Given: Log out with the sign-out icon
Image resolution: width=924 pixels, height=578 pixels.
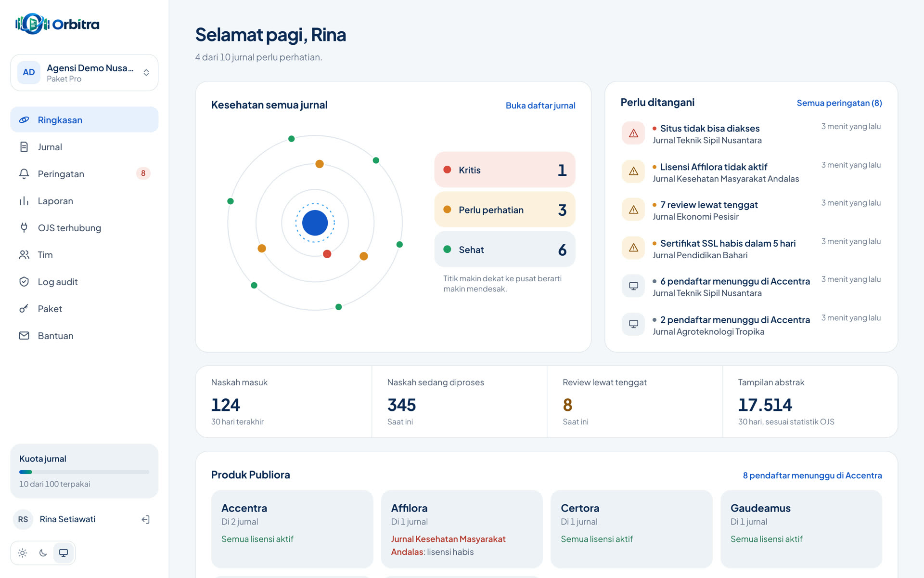Looking at the screenshot, I should (x=145, y=519).
